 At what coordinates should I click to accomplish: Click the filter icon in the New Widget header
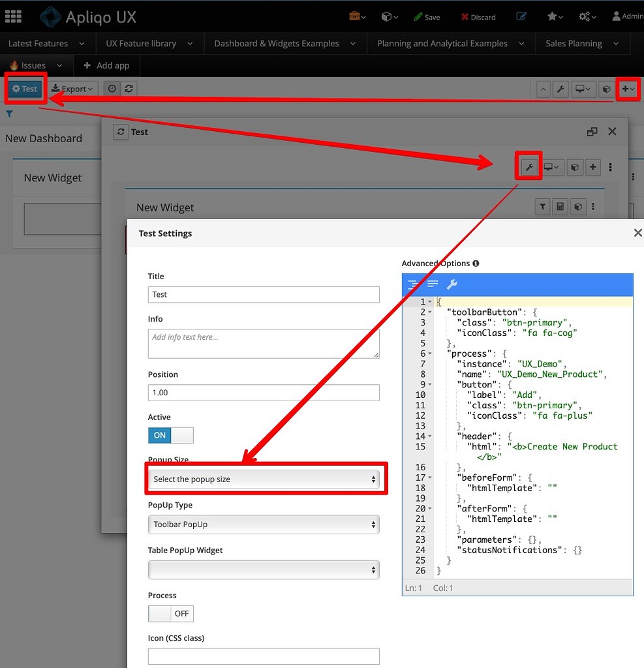tap(542, 207)
